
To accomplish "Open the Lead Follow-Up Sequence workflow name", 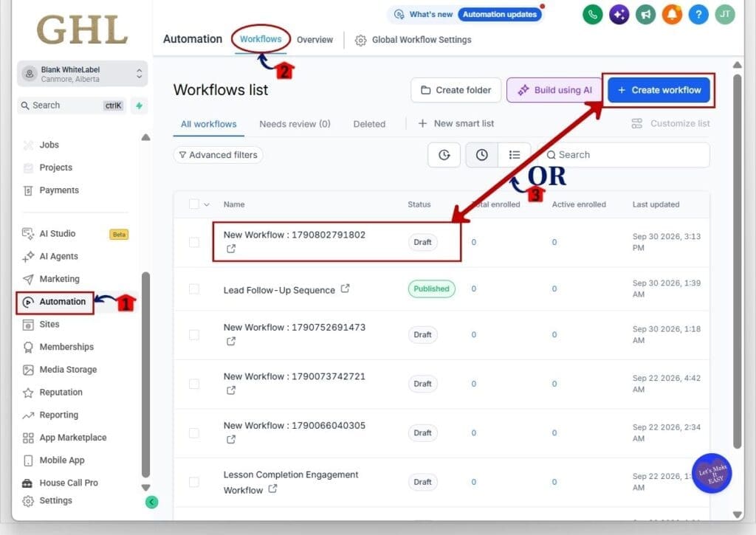I will pyautogui.click(x=279, y=290).
